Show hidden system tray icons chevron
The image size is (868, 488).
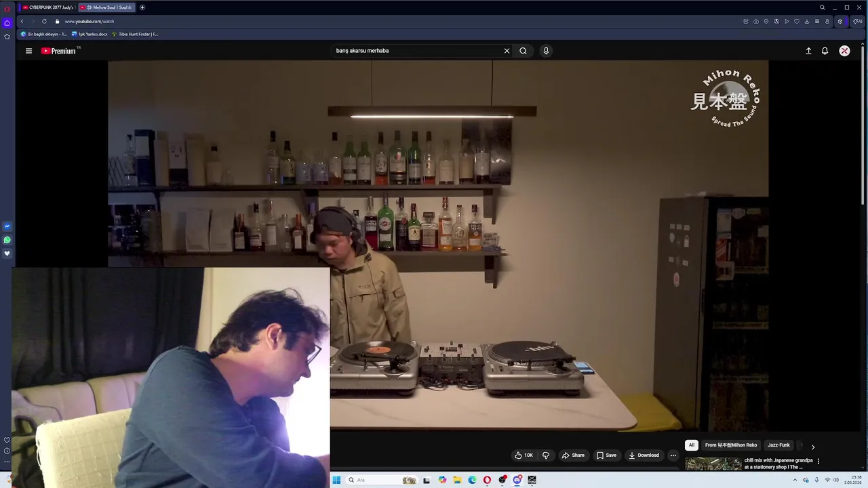[x=795, y=480]
